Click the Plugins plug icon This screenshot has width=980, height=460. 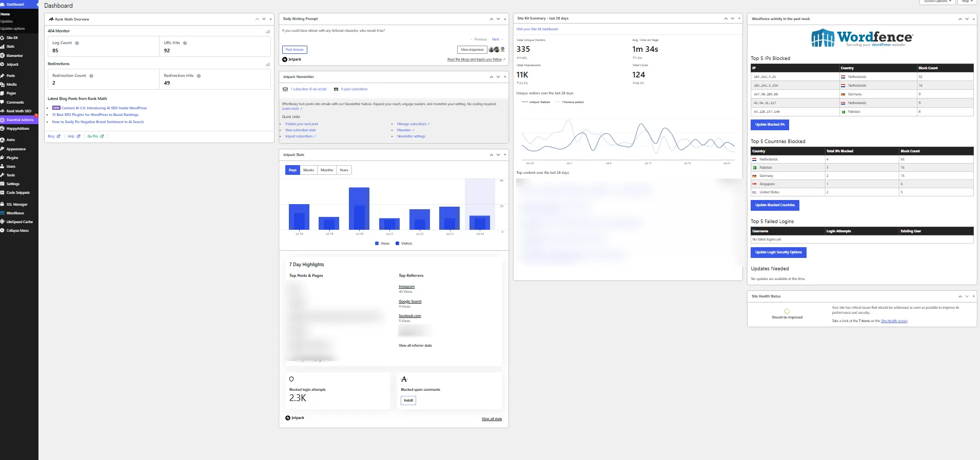point(3,157)
